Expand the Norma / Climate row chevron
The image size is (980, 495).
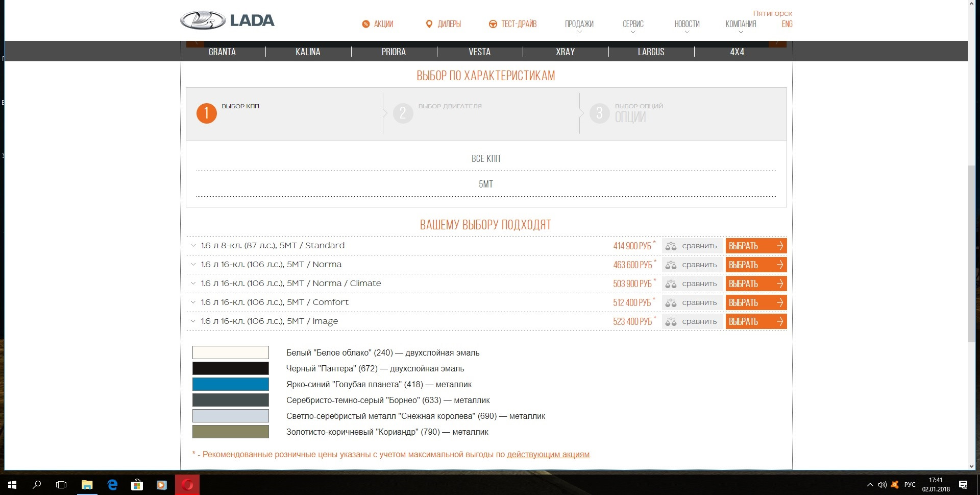point(193,284)
